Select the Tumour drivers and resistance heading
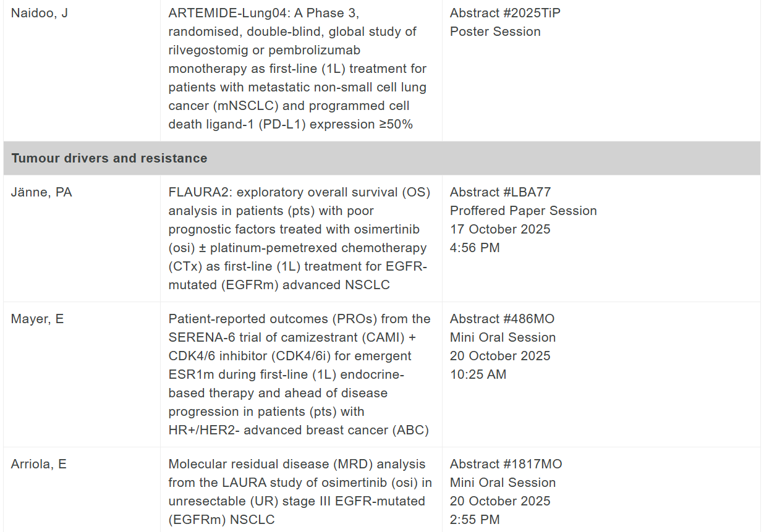 109,158
